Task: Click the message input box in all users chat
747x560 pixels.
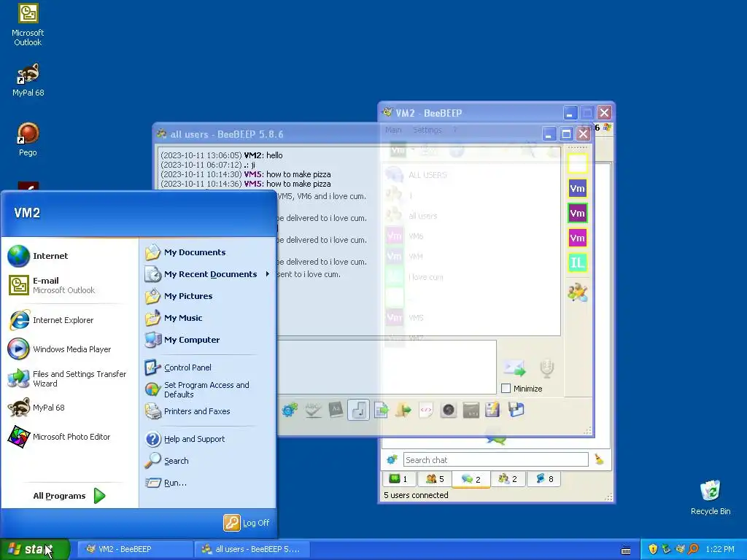Action: [387, 367]
